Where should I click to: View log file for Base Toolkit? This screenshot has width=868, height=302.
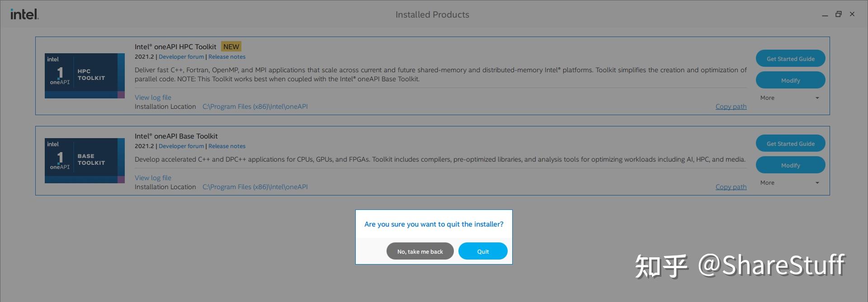coord(153,178)
